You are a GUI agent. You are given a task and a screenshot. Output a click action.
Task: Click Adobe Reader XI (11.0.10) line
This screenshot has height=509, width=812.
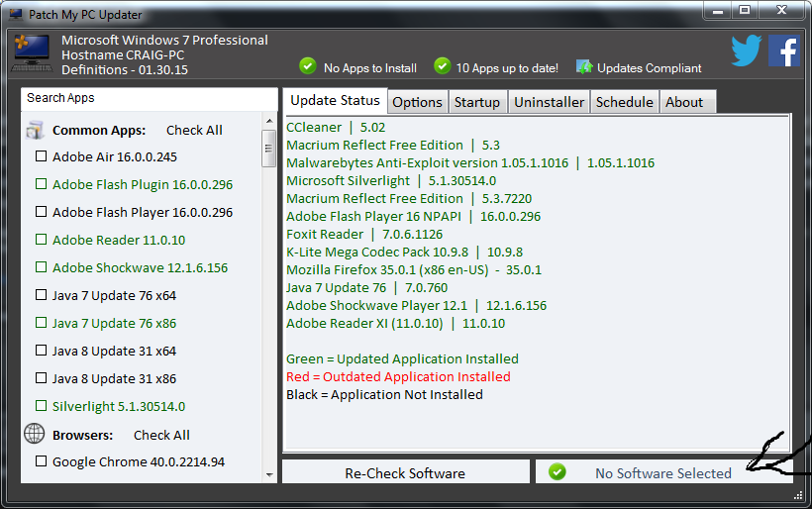coord(396,324)
